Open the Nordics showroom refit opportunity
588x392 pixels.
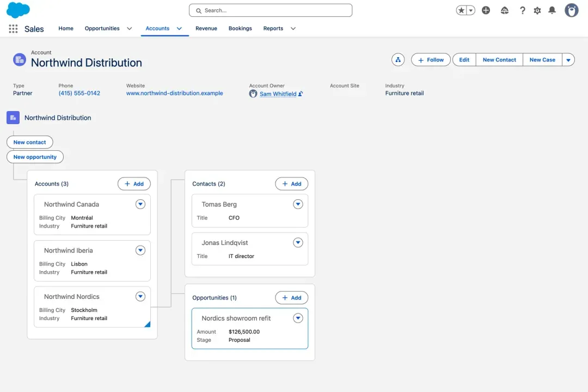(236, 318)
